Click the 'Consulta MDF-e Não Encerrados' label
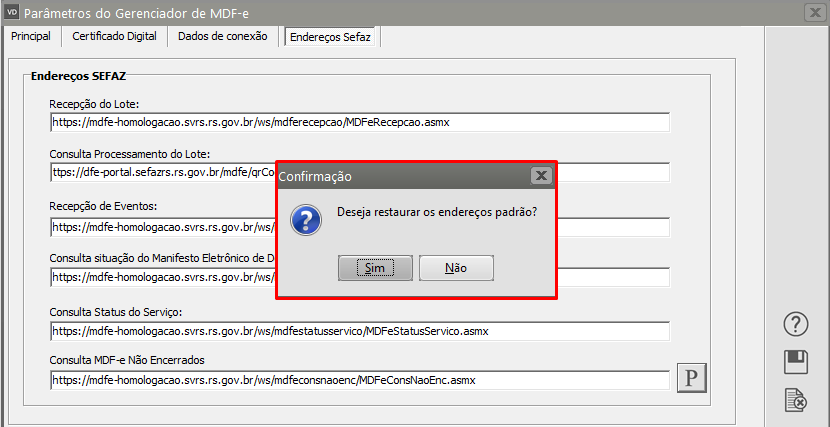Viewport: 830px width, 427px height. [x=127, y=360]
